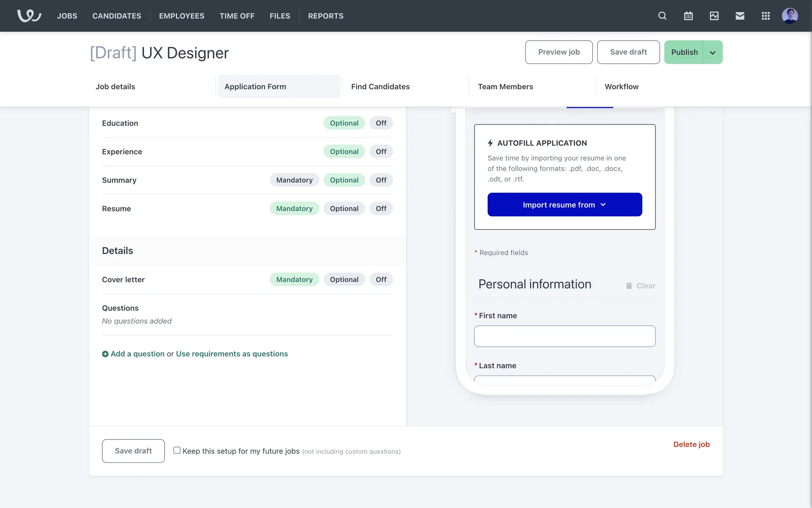Open the mail inbox icon
Screen dimensions: 812x508
coord(740,16)
